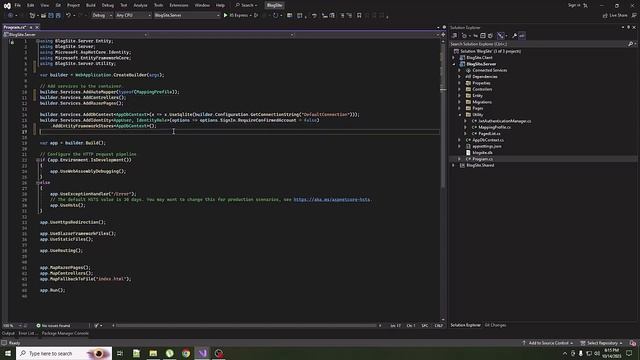This screenshot has height=360, width=640.
Task: Open the Any CPU platform dropdown
Action: [133, 15]
